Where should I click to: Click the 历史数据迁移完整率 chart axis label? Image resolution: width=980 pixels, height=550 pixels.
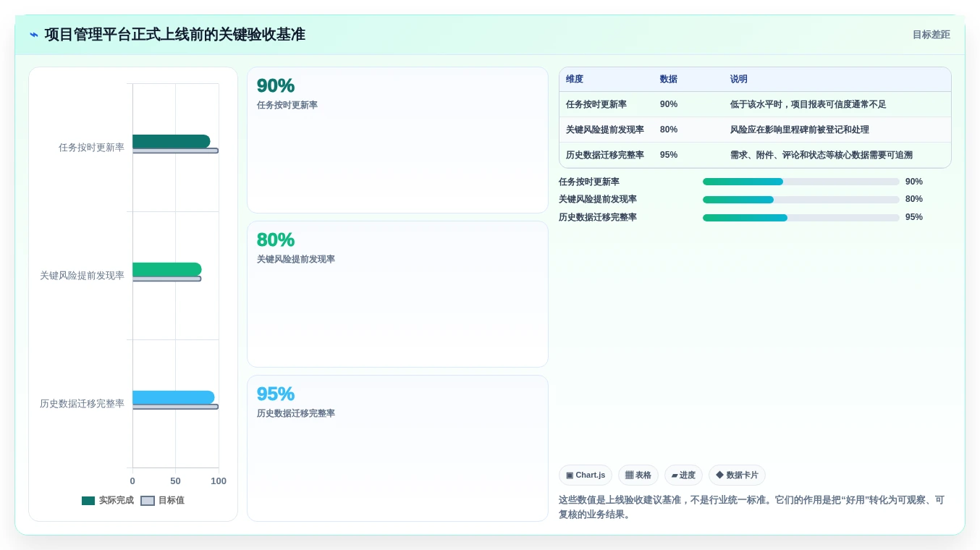click(82, 404)
